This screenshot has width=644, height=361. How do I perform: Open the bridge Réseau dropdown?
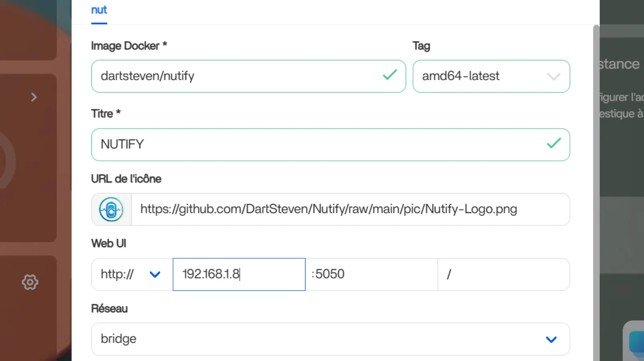click(x=330, y=339)
